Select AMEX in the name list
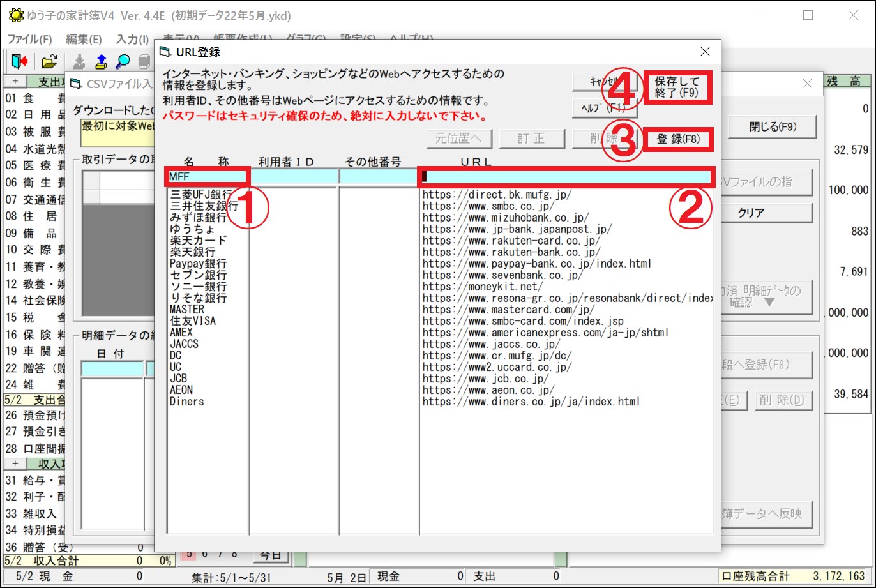 click(181, 333)
